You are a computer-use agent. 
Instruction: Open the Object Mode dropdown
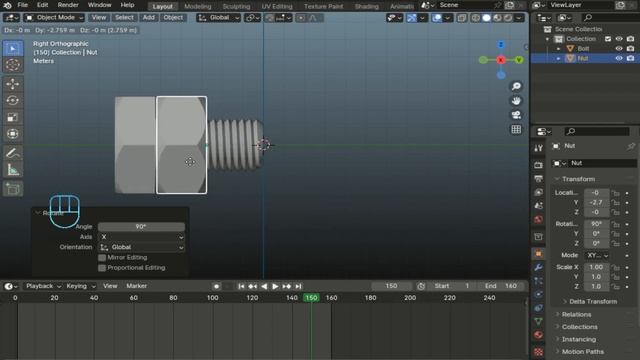point(54,18)
